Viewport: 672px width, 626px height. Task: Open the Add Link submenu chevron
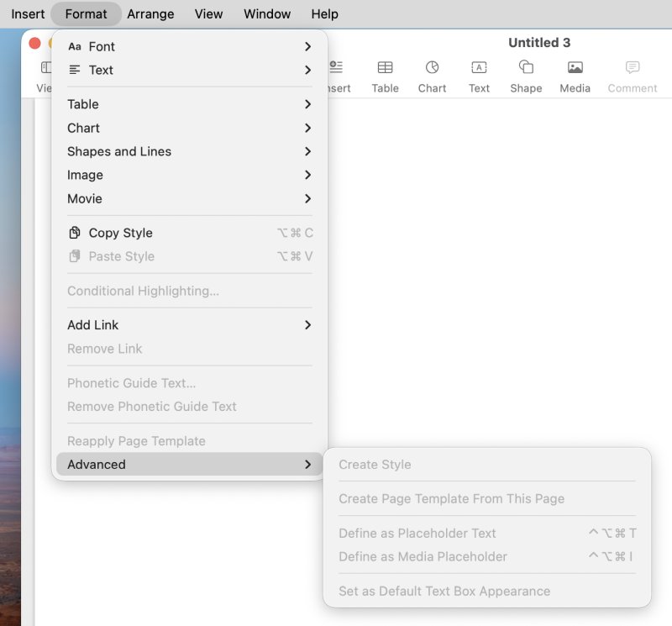[x=307, y=325]
